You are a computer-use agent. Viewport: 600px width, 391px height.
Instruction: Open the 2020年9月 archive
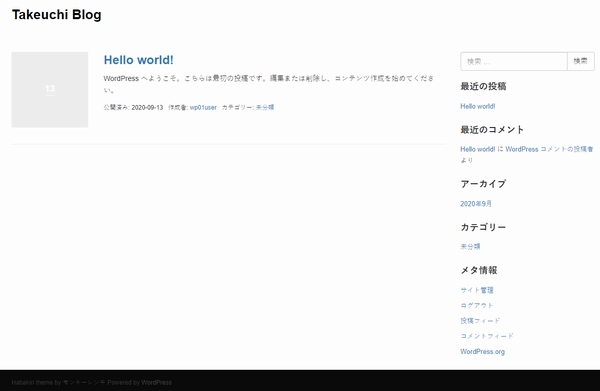pos(476,204)
